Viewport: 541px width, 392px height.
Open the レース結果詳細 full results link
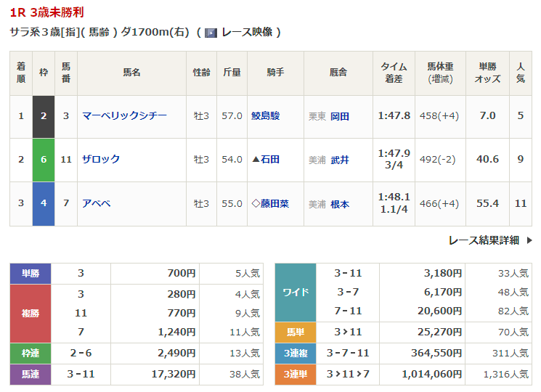point(484,240)
